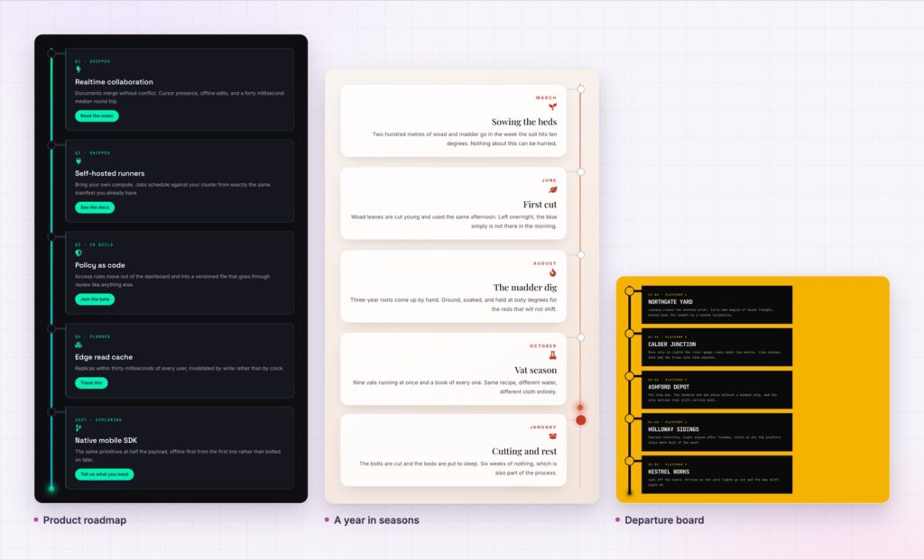924x560 pixels.
Task: Select the timeline node beside Policy as code
Action: click(51, 237)
